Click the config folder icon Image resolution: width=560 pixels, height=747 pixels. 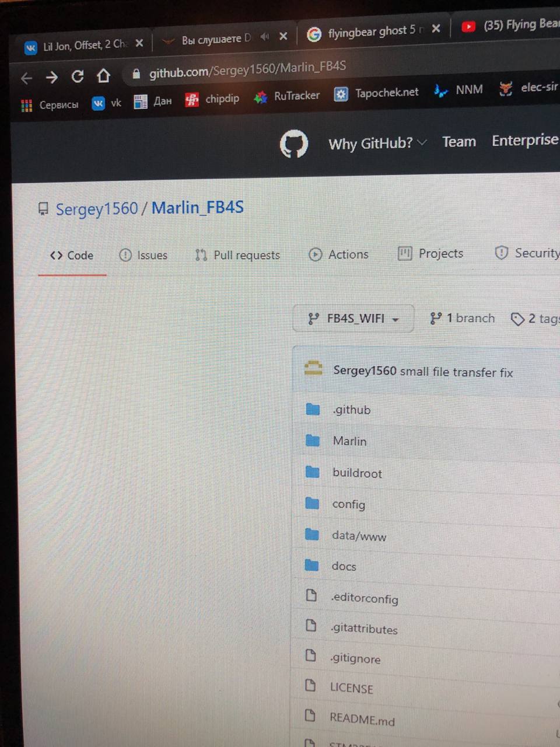[x=312, y=502]
